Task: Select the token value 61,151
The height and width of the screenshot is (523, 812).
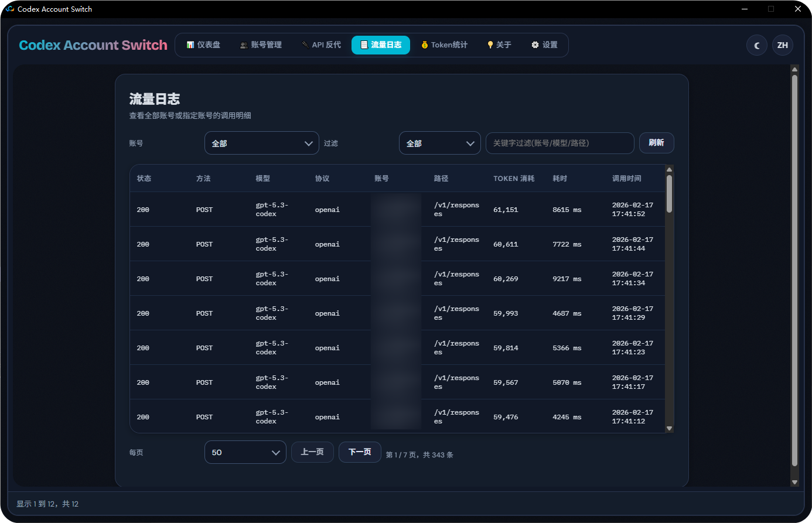Action: (506, 210)
